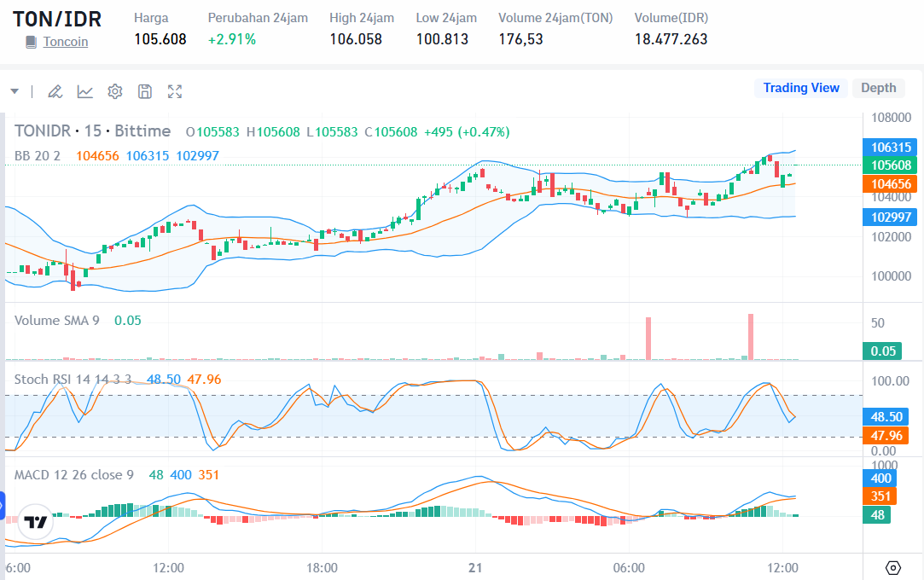Click the MACD legend value 351

point(209,474)
